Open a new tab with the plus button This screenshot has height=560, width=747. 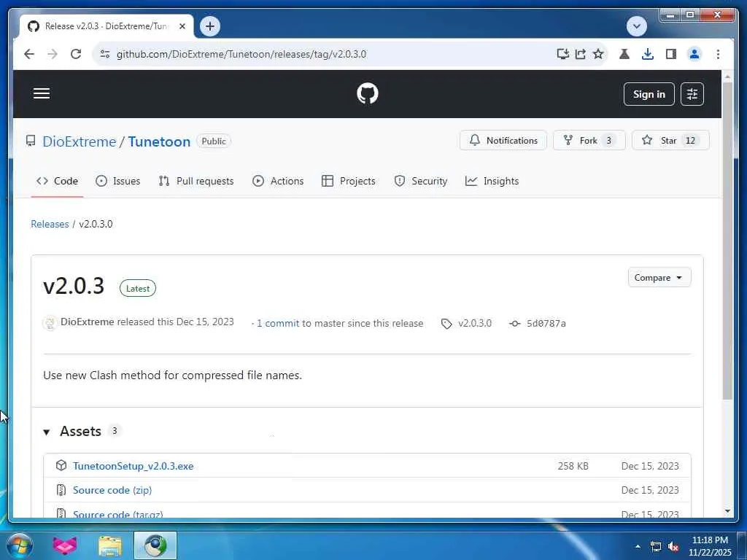pos(209,26)
